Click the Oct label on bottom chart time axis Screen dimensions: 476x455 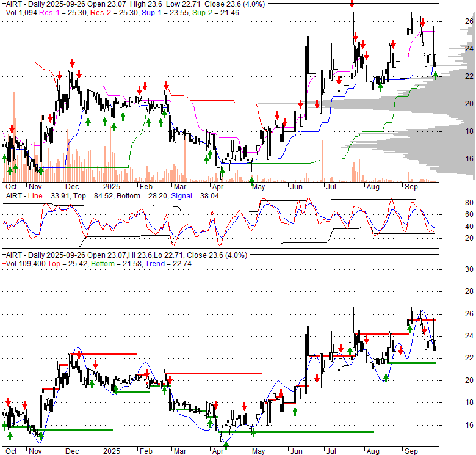tap(11, 451)
